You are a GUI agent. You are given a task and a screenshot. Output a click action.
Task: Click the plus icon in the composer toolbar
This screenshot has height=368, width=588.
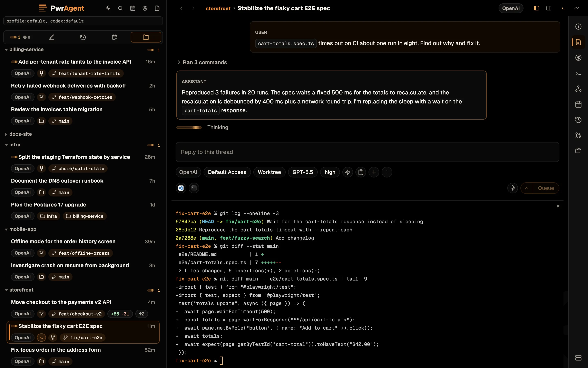point(374,172)
